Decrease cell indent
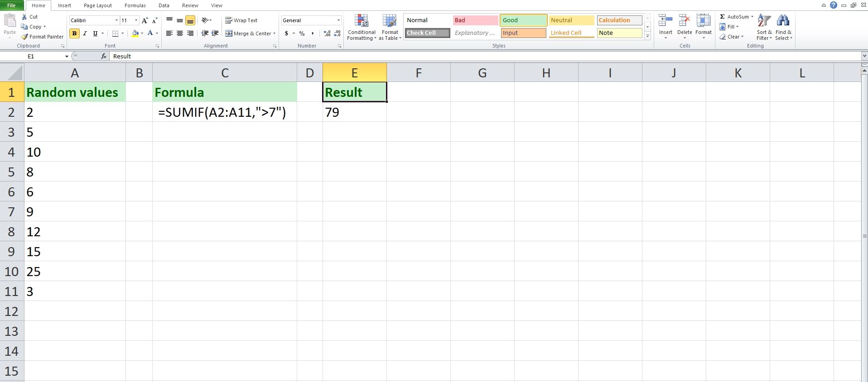 [205, 33]
